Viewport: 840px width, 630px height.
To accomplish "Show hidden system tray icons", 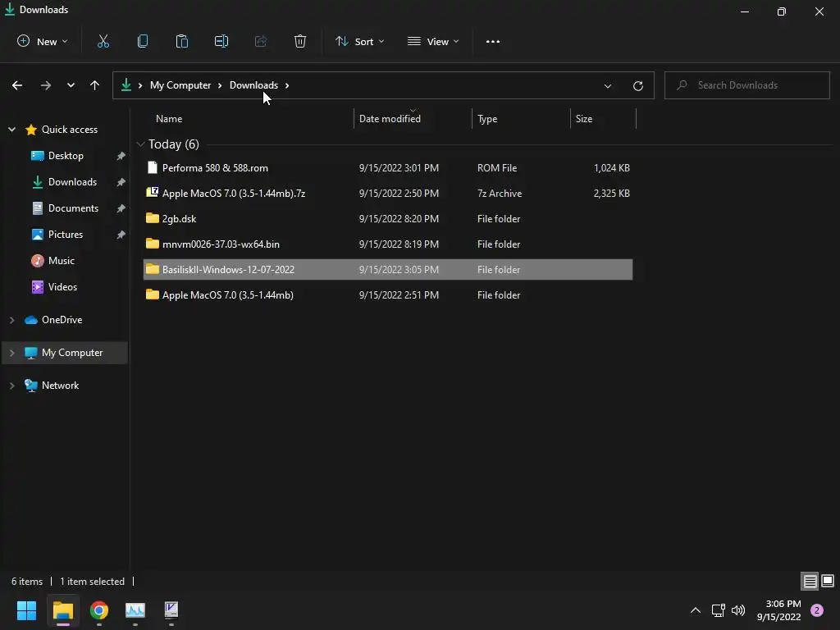I will coord(696,610).
